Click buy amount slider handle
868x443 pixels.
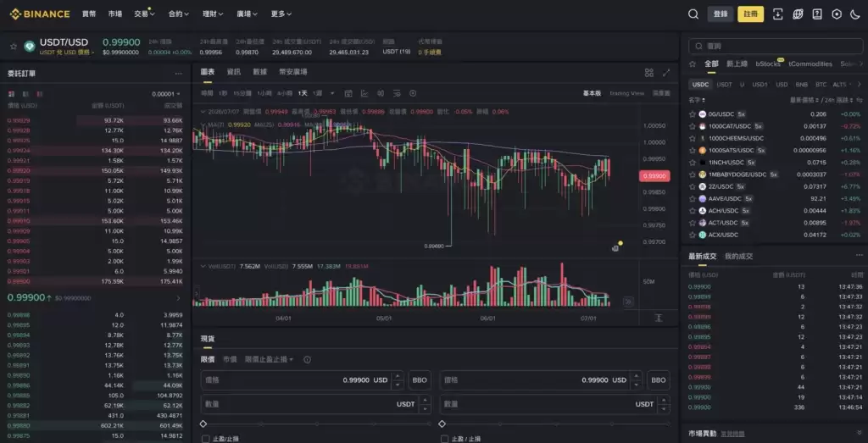tap(203, 424)
